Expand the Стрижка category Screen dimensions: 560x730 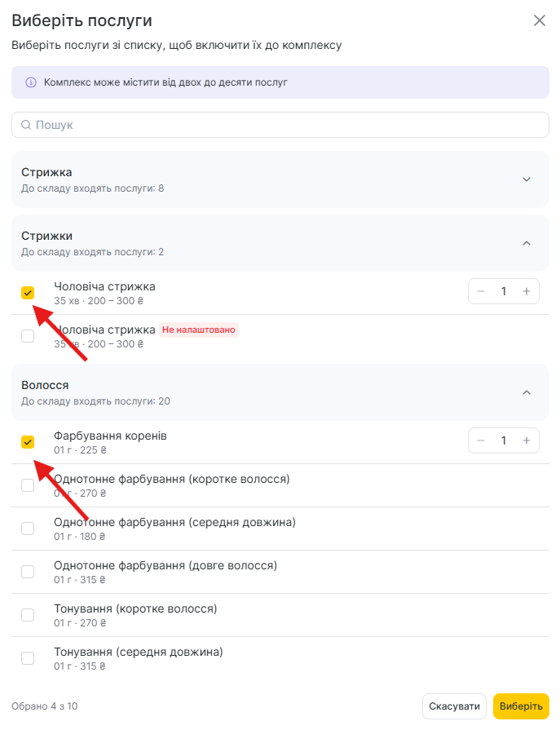(x=526, y=179)
